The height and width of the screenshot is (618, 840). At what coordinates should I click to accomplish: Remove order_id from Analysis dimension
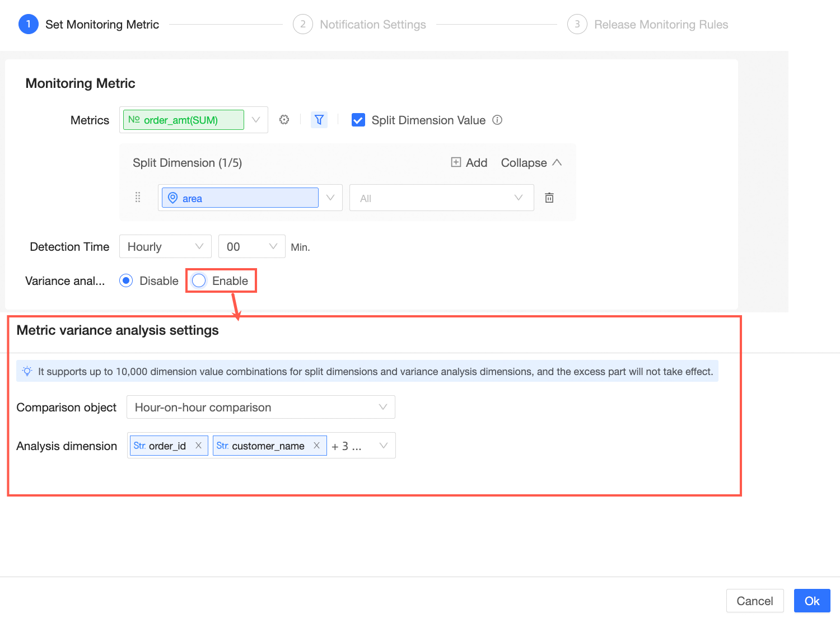pos(198,446)
